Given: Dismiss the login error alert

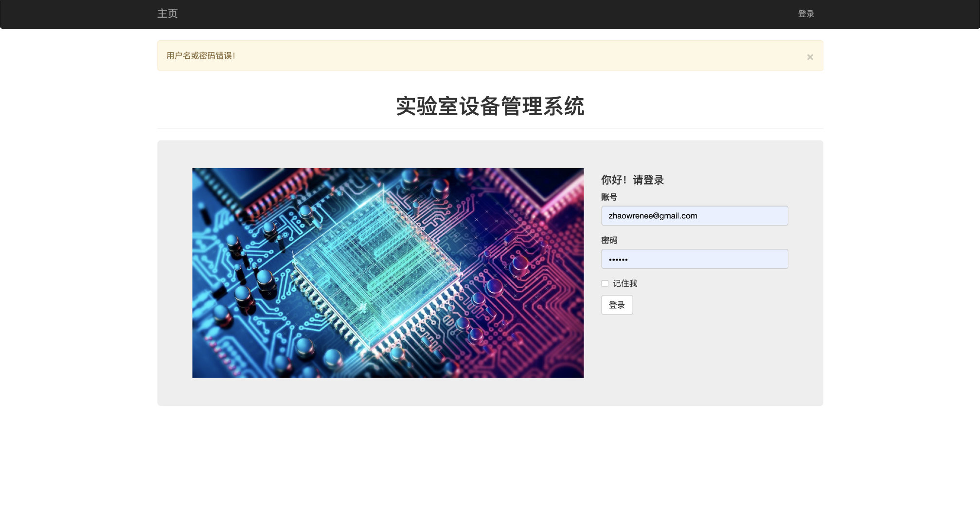Looking at the screenshot, I should click(810, 57).
